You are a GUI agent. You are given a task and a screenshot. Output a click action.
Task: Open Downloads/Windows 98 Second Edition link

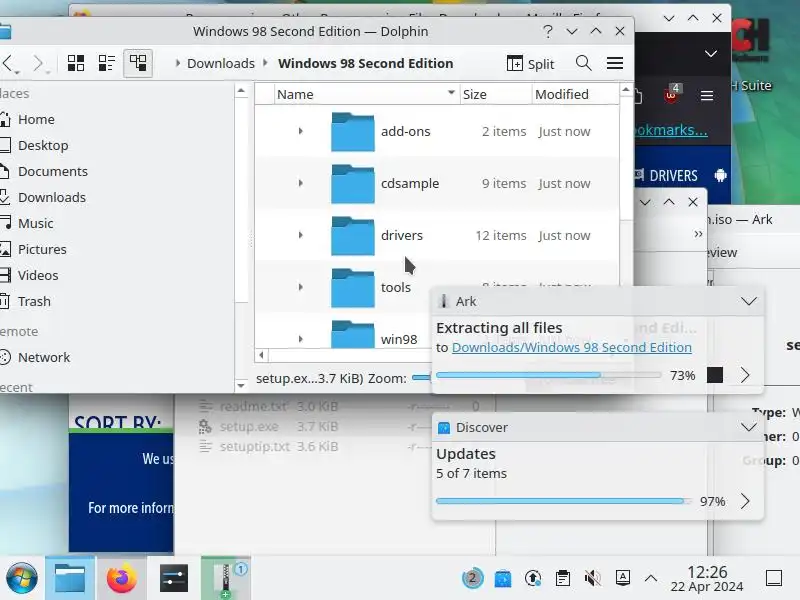[571, 347]
